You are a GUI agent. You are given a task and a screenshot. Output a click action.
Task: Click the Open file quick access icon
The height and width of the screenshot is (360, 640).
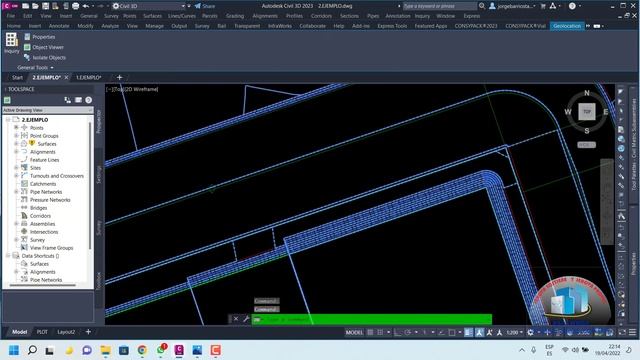[36, 6]
